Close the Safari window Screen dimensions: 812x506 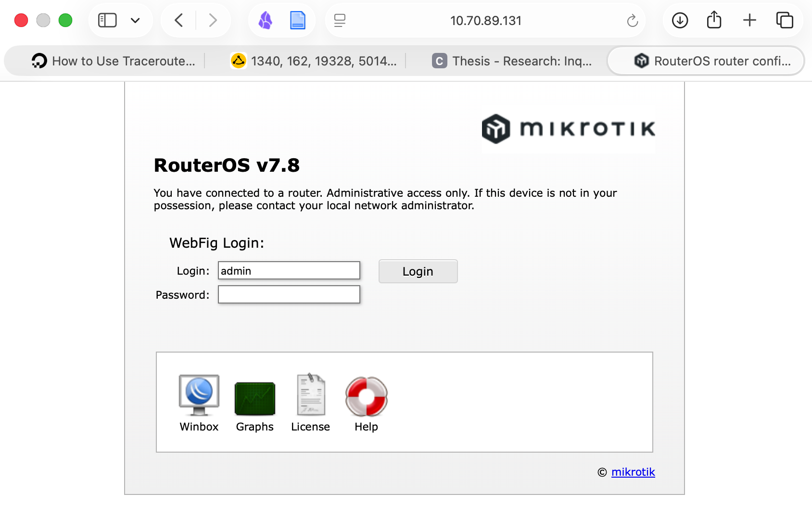click(21, 20)
